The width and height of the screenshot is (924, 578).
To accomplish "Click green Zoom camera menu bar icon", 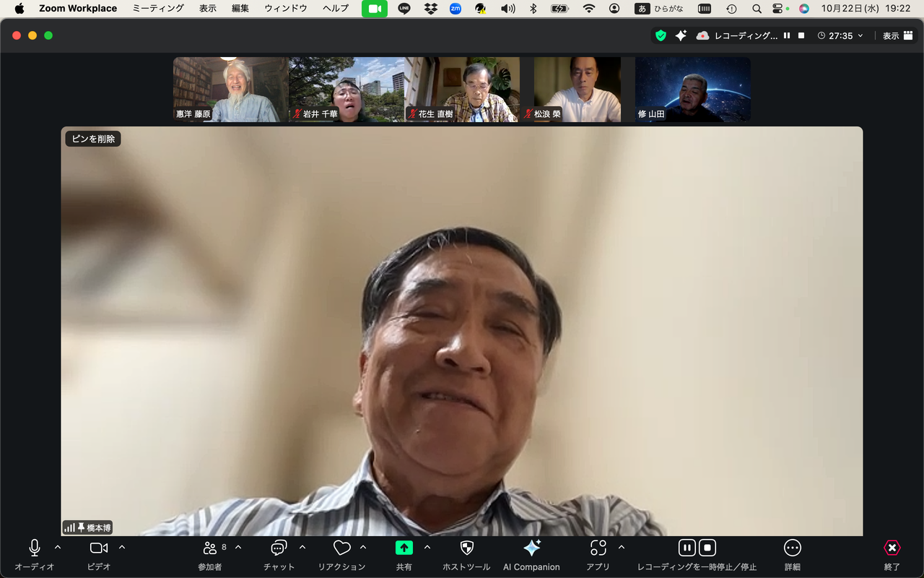I will click(375, 9).
